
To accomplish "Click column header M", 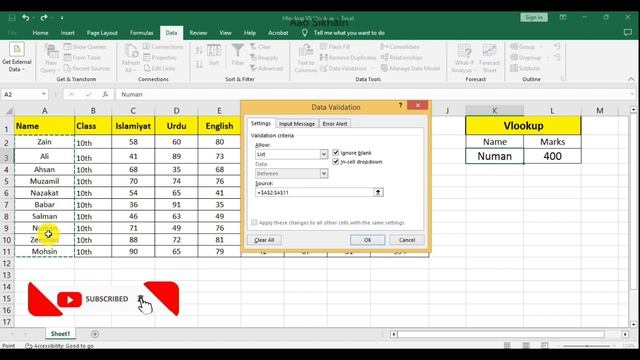I will tap(600, 111).
